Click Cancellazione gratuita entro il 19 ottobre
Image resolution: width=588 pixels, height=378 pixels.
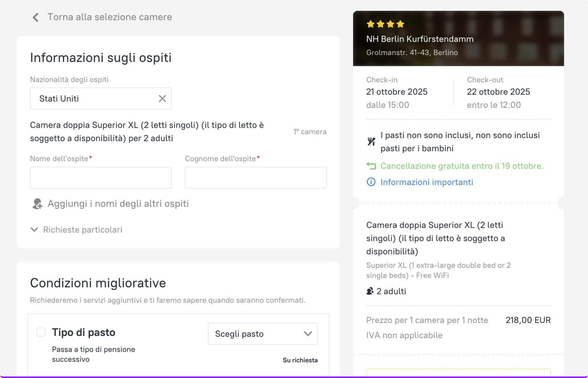(x=462, y=166)
